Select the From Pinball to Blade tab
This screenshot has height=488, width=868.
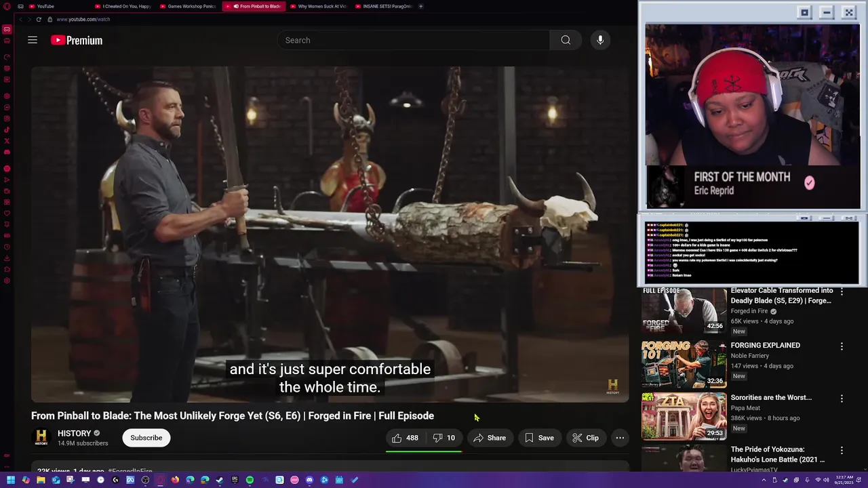click(x=256, y=6)
